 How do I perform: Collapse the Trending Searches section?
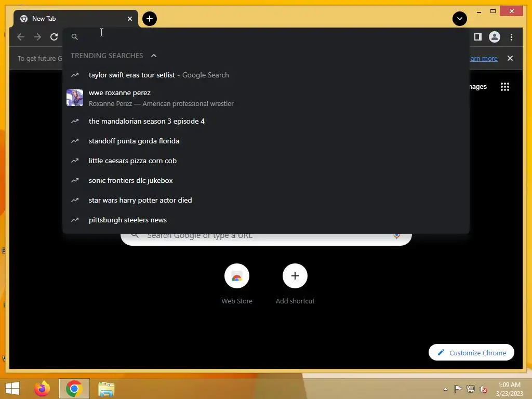coord(154,56)
